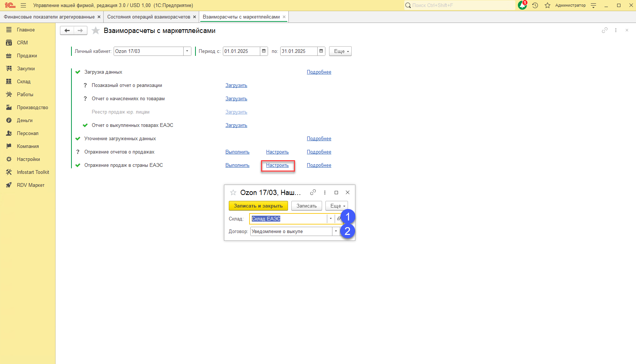Click Загрузить for Отчет о начислениях
636x364 pixels.
(x=236, y=99)
